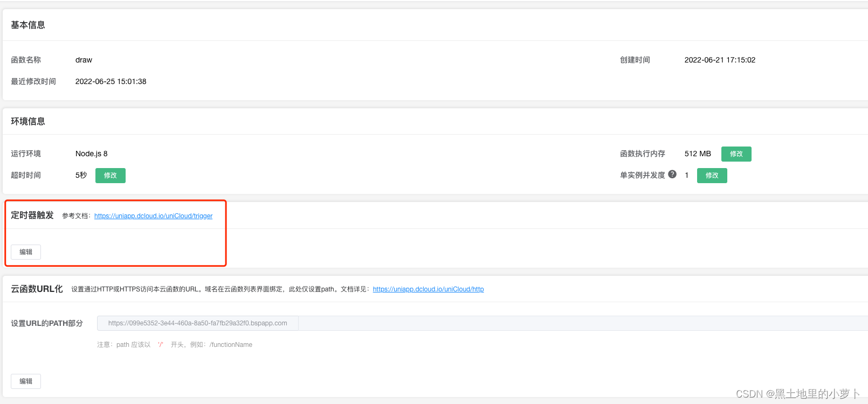This screenshot has width=868, height=404.
Task: Click the 512 MB memory value
Action: 698,154
